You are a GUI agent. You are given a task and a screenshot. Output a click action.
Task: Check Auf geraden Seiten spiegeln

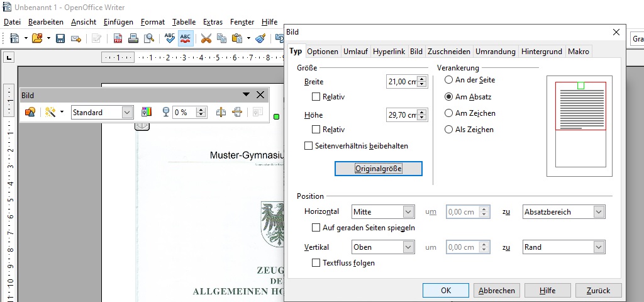point(316,227)
